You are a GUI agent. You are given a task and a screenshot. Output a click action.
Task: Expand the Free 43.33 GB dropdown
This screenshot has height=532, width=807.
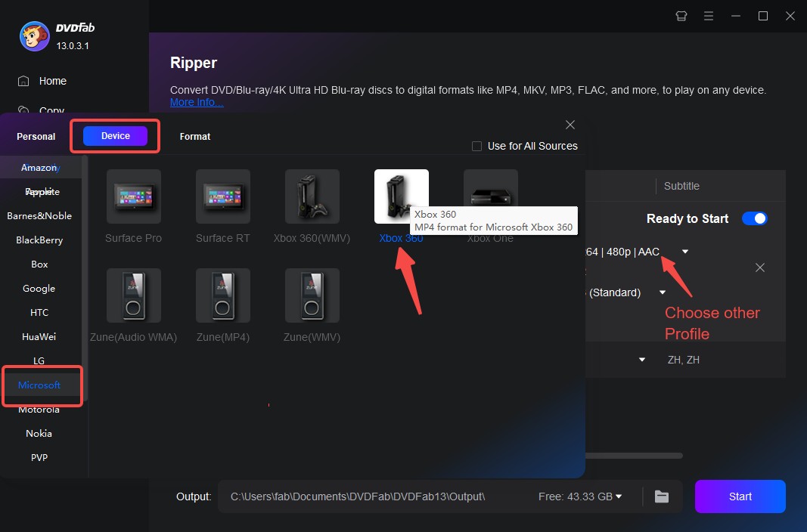click(x=619, y=496)
